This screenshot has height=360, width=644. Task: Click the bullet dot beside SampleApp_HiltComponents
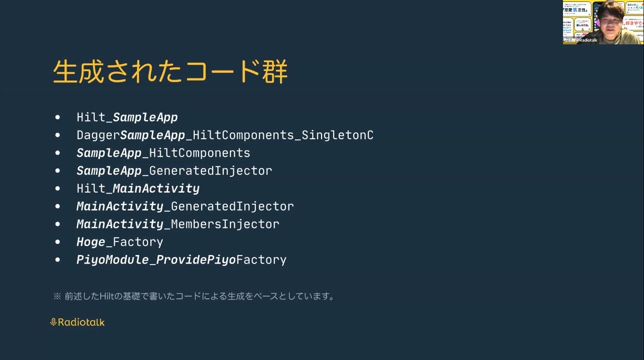pyautogui.click(x=58, y=153)
